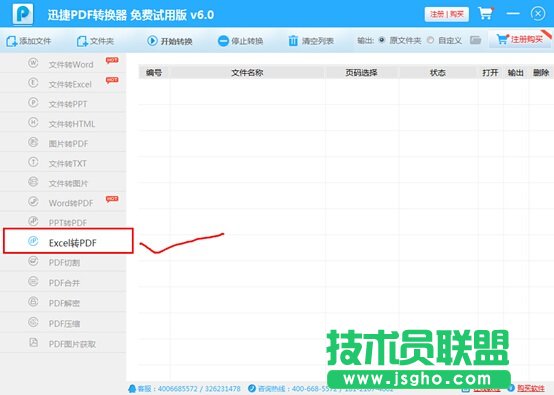Select the Excel转PDF entry
This screenshot has width=554, height=395.
coord(68,241)
